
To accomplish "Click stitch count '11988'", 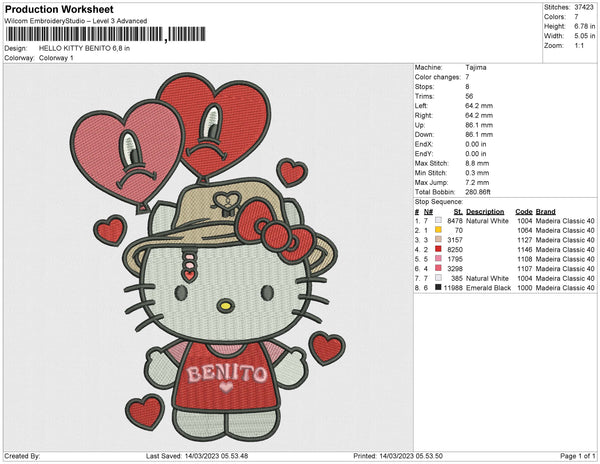I will [x=453, y=288].
